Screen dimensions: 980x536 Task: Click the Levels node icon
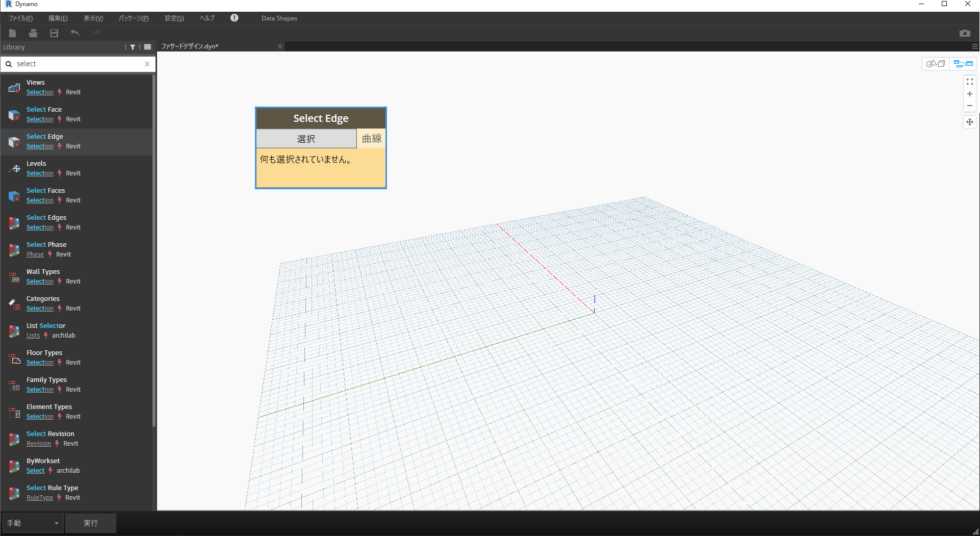pyautogui.click(x=14, y=169)
